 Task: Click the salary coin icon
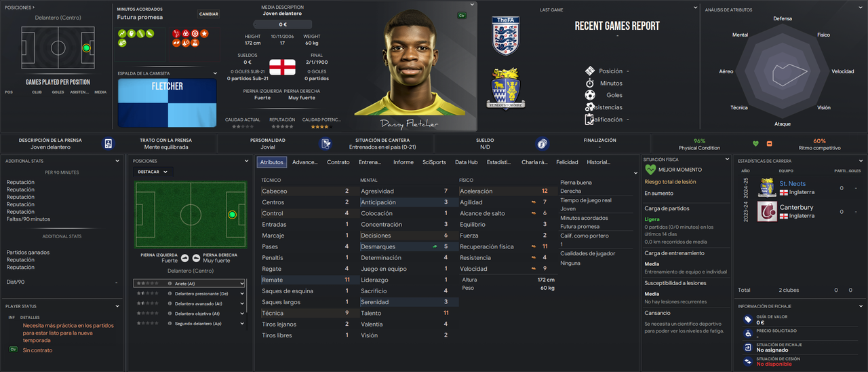[x=542, y=143]
